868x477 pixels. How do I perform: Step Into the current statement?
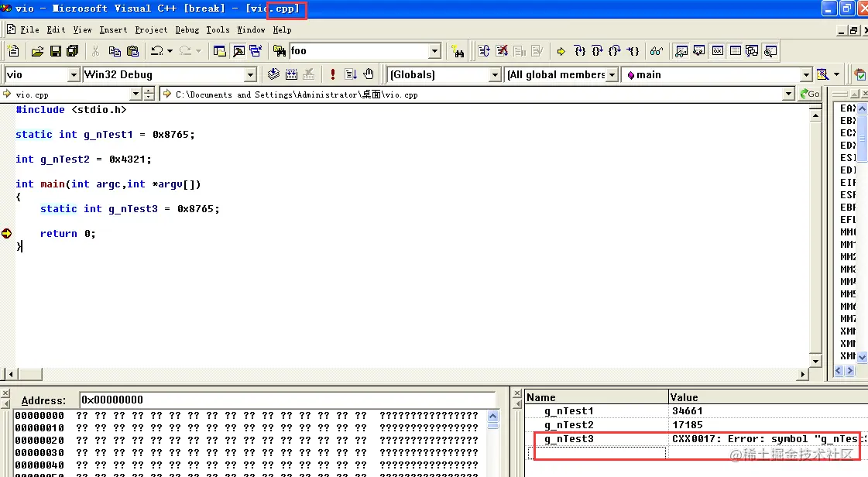pos(580,51)
